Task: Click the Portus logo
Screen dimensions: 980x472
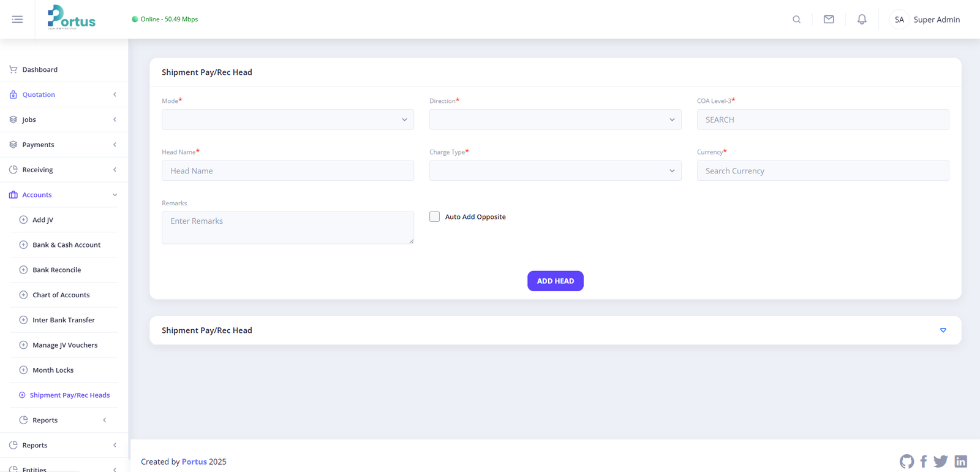Action: click(72, 18)
